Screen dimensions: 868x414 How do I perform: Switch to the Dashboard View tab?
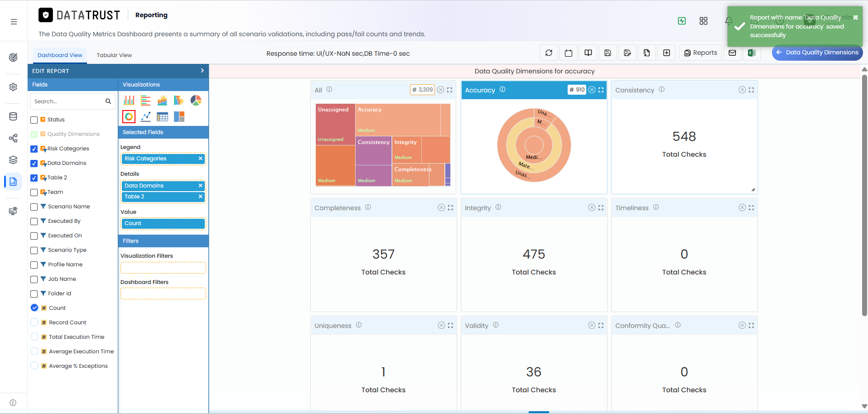pyautogui.click(x=60, y=55)
